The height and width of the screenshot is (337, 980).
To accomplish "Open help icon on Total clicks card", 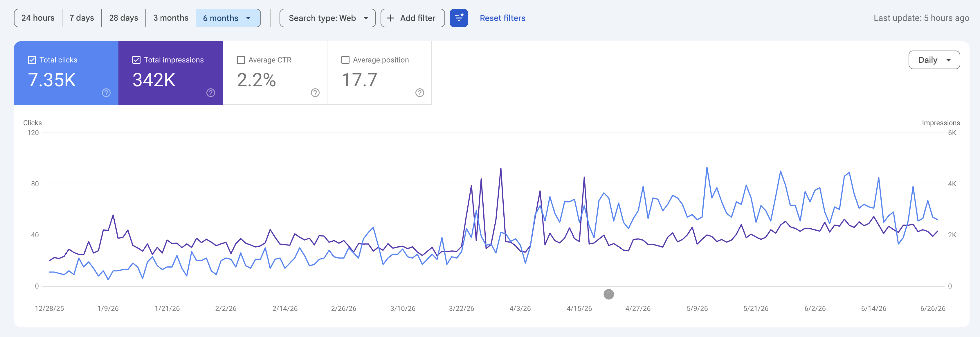I will (x=106, y=93).
